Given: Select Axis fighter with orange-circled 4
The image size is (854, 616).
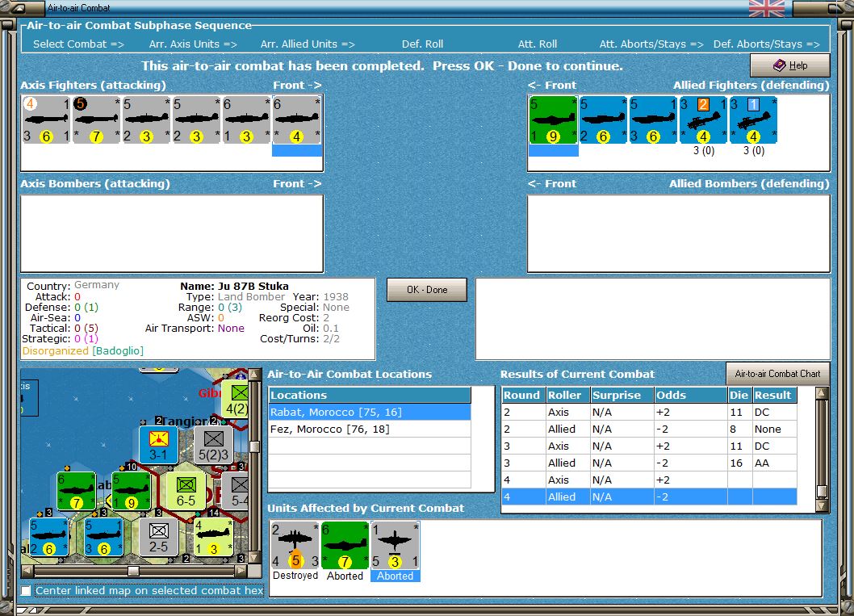Looking at the screenshot, I should click(46, 119).
